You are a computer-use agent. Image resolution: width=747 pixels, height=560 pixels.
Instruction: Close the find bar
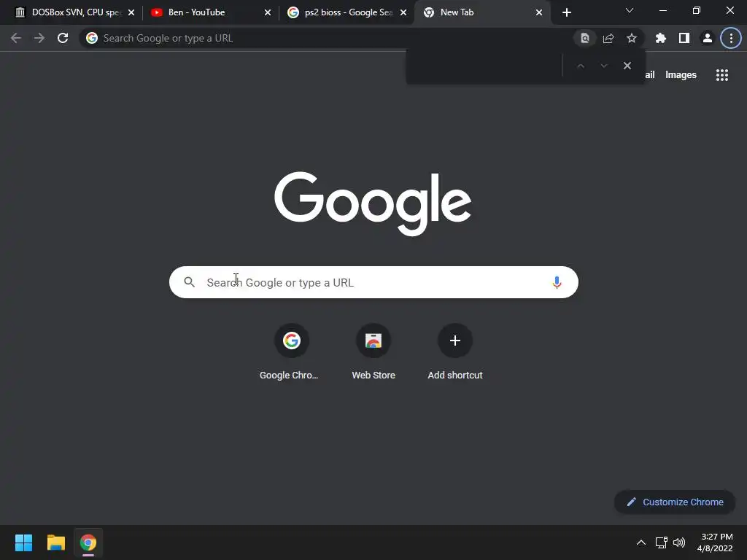(627, 66)
